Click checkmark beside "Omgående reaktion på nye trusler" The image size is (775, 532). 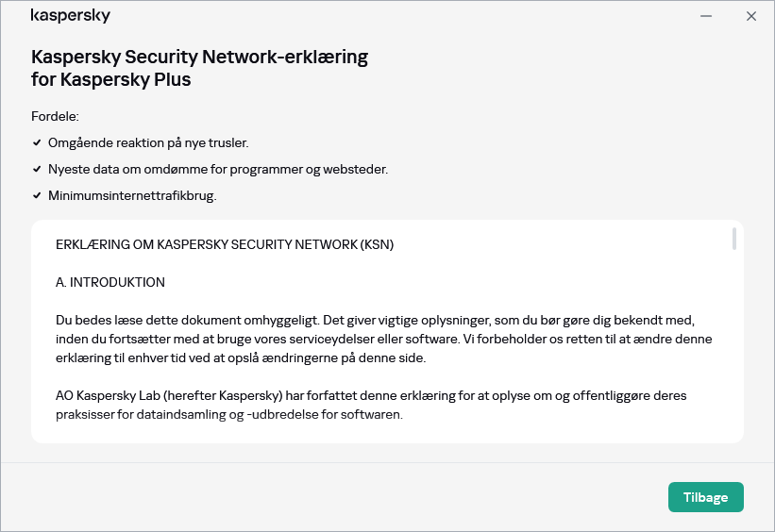(37, 143)
